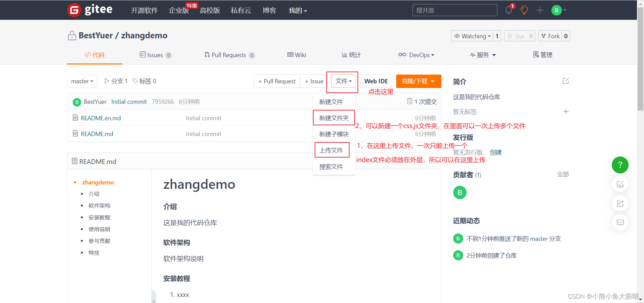This screenshot has height=303, width=644.
Task: Click the Gitee logo
Action: coord(90,10)
